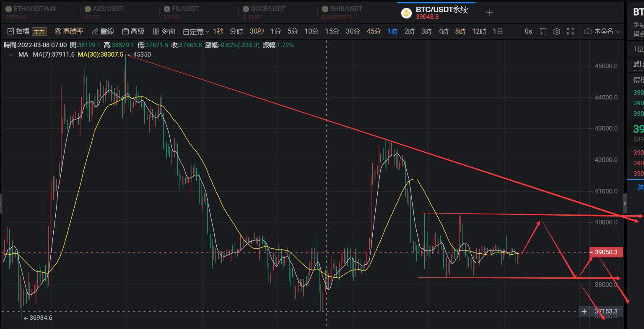This screenshot has width=644, height=329.
Task: Expand the 未命名 layout dropdown
Action: [x=607, y=31]
